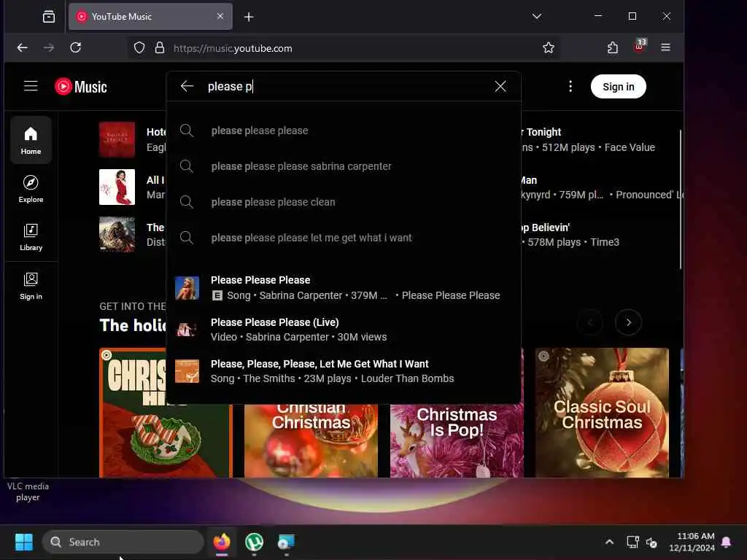The image size is (747, 560).
Task: Click the Firefox View icon left of tabs
Action: pyautogui.click(x=49, y=17)
